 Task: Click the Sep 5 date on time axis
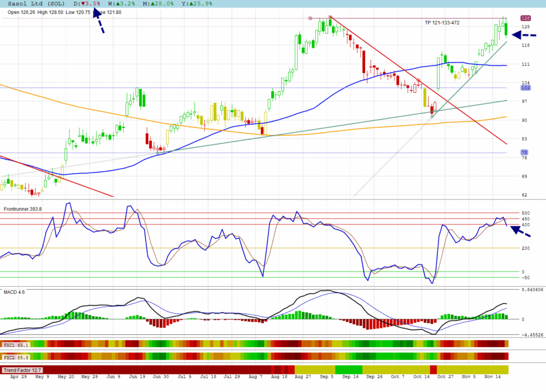pyautogui.click(x=326, y=377)
